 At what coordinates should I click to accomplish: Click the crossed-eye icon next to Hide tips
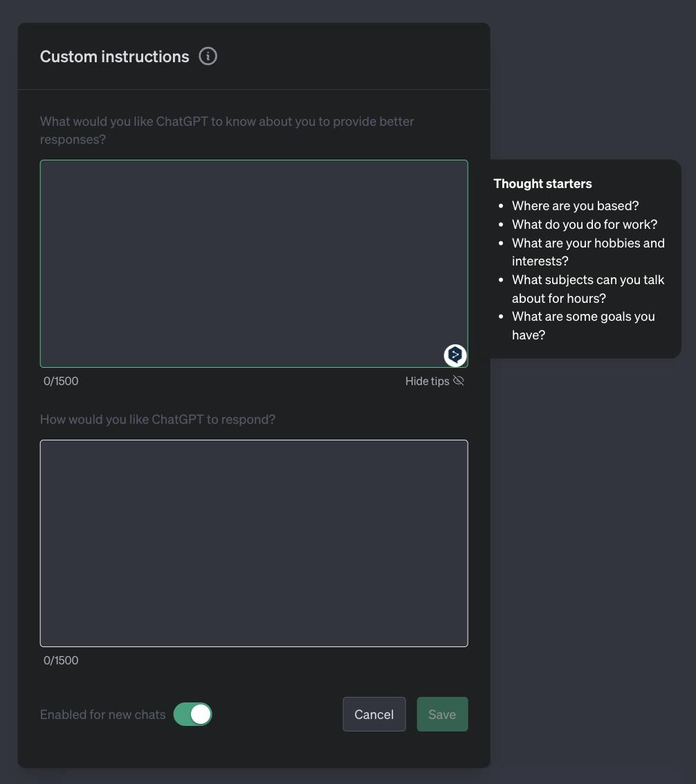tap(458, 380)
